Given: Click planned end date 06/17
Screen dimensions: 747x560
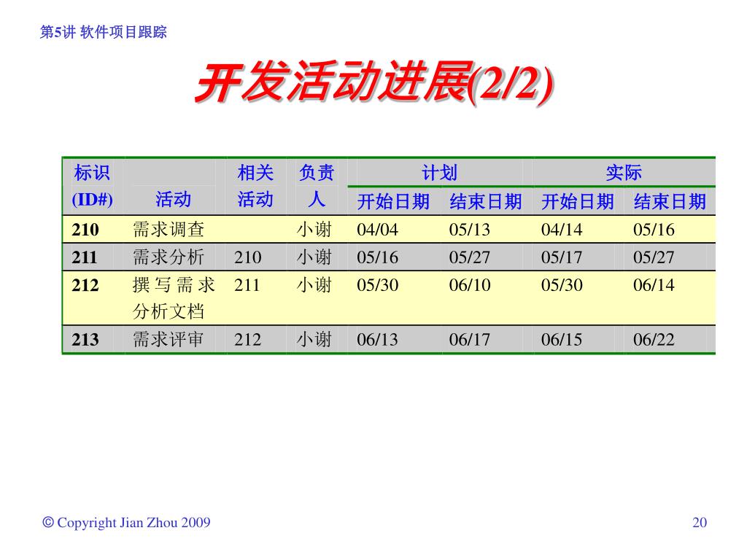Looking at the screenshot, I should click(469, 340).
